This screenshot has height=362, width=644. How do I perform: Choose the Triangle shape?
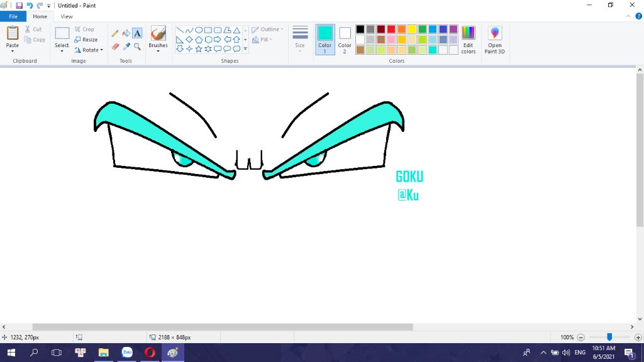(236, 30)
